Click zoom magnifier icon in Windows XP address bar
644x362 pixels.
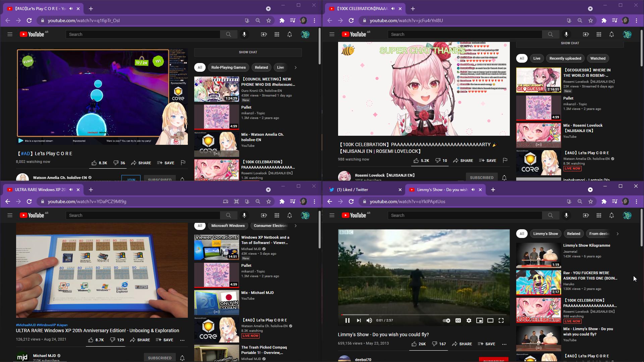pos(258,201)
